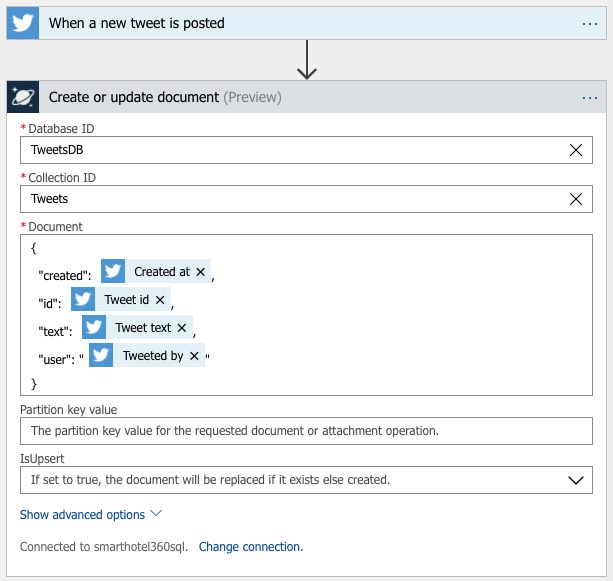613x581 pixels.
Task: Remove the Created at token
Action: pos(200,272)
